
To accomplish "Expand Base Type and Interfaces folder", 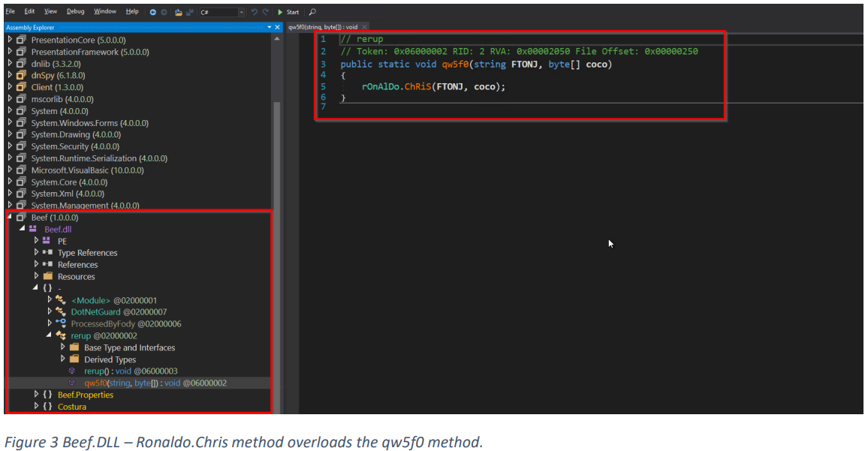I will 62,347.
